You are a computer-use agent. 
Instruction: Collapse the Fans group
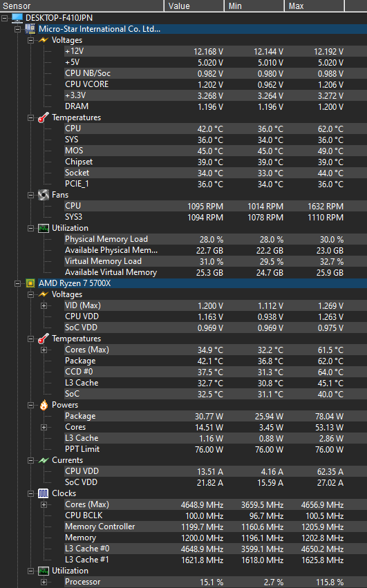[31, 195]
